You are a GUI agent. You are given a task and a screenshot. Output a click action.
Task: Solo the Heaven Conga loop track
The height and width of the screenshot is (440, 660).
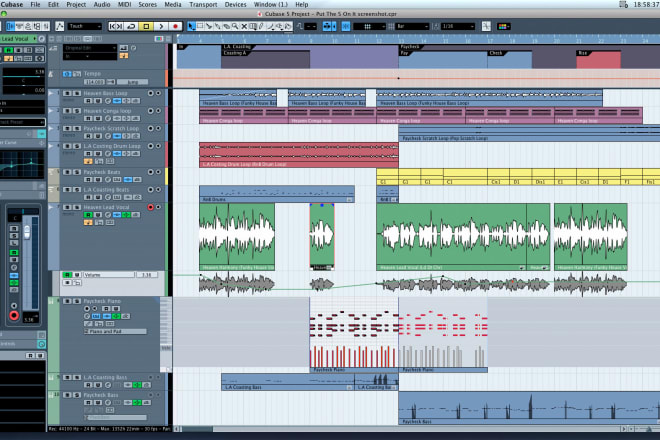point(77,111)
